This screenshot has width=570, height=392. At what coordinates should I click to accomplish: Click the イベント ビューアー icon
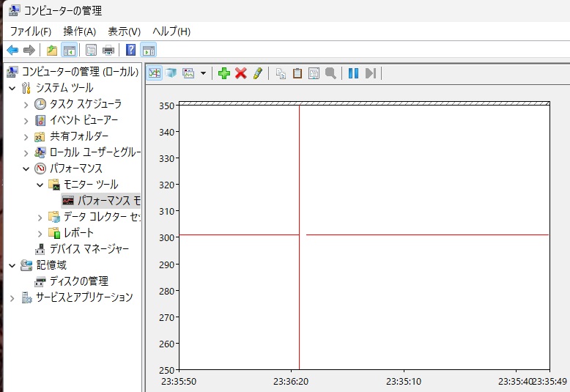tap(40, 120)
